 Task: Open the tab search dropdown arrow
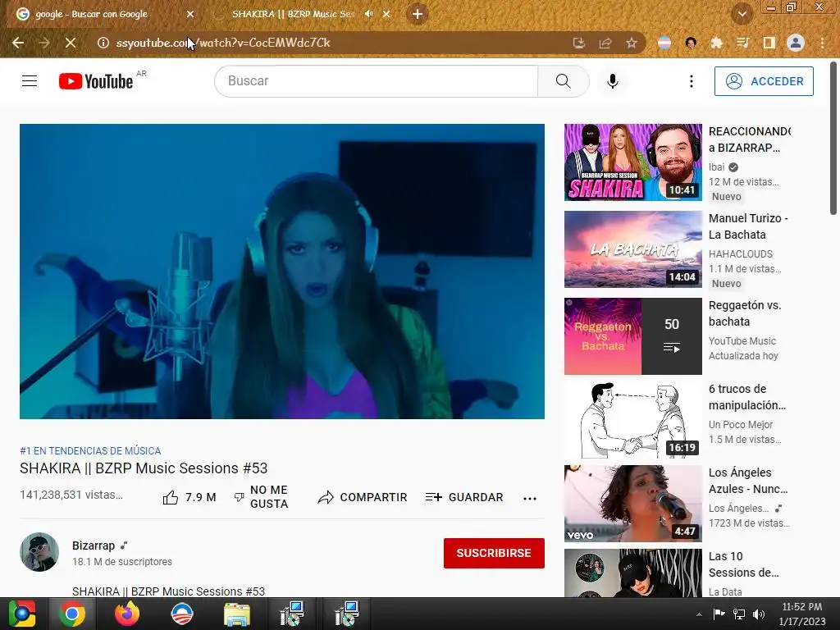(742, 15)
